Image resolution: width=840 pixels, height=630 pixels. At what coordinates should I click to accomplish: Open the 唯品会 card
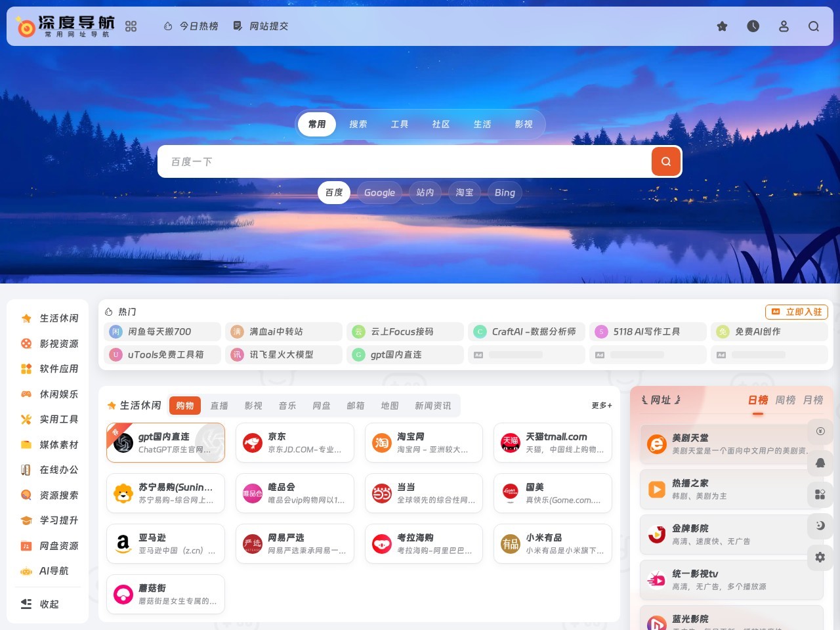295,493
